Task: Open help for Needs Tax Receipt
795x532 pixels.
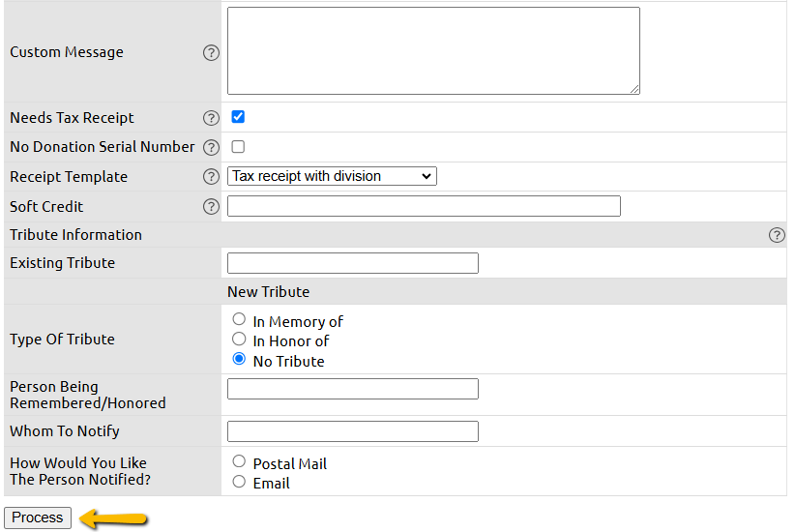Action: [211, 118]
